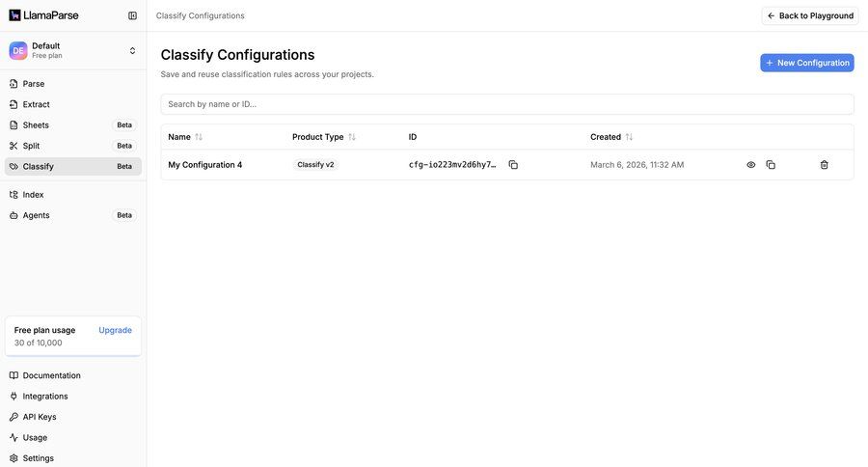
Task: Click the Classify Configurations breadcrumb
Action: click(201, 15)
